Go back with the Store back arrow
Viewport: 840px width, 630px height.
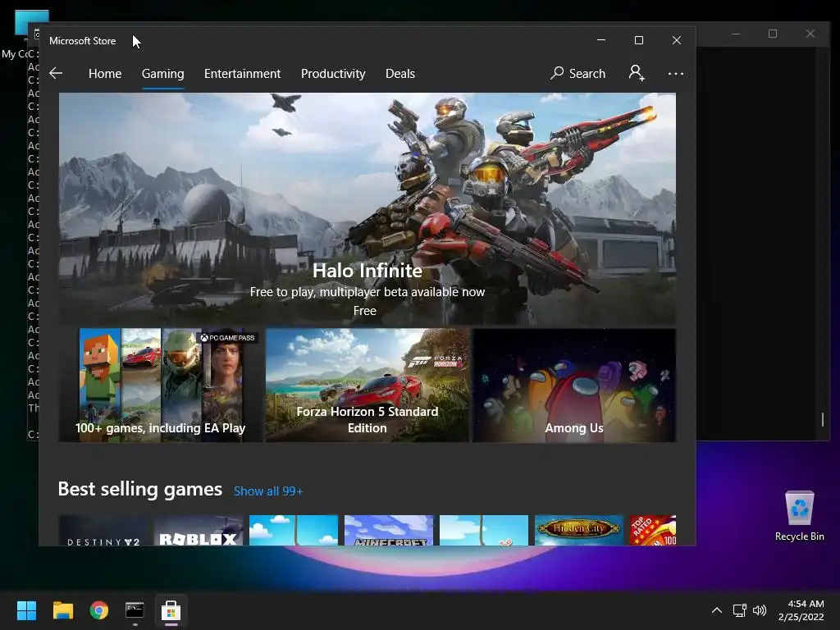(x=56, y=73)
